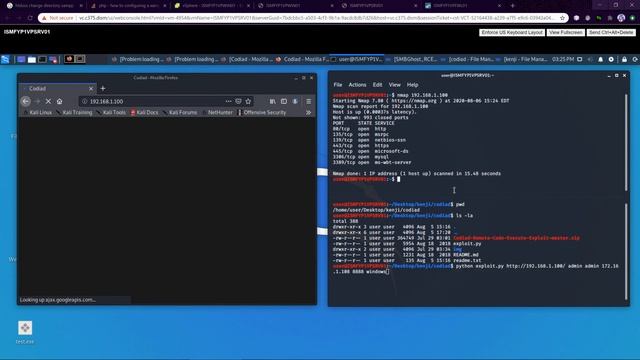Reload page in Chrome browser
Viewport: 640px width, 360px height.
point(30,18)
